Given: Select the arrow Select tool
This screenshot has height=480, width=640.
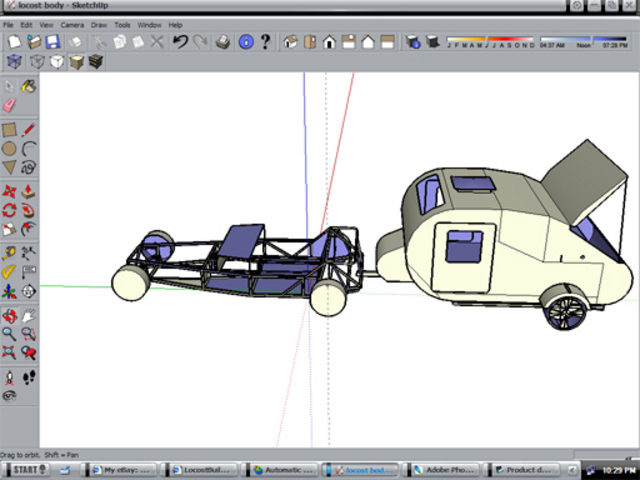Looking at the screenshot, I should pos(9,87).
